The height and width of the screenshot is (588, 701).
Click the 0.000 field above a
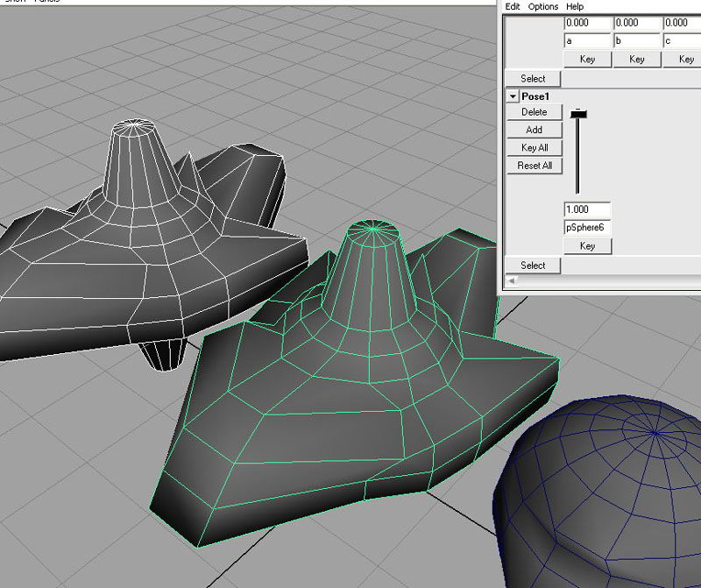pos(587,23)
